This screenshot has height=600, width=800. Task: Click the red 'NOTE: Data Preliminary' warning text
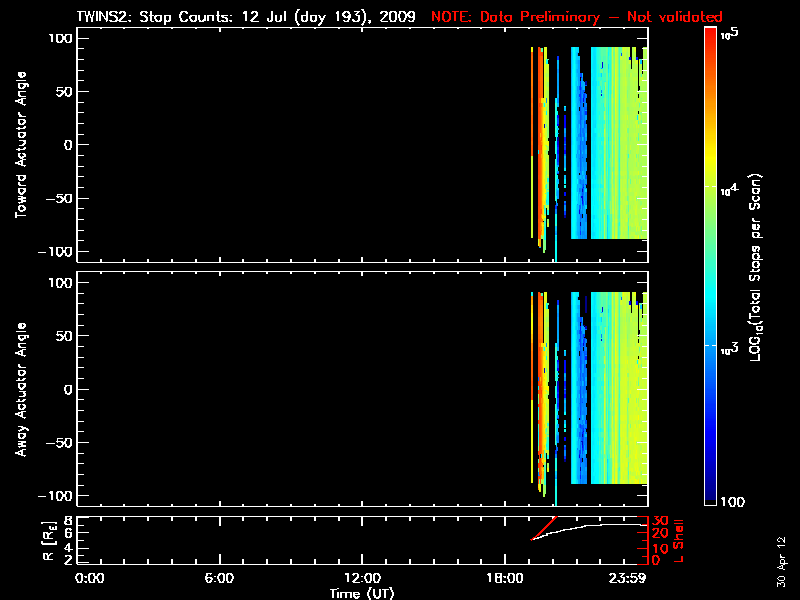[x=576, y=17]
